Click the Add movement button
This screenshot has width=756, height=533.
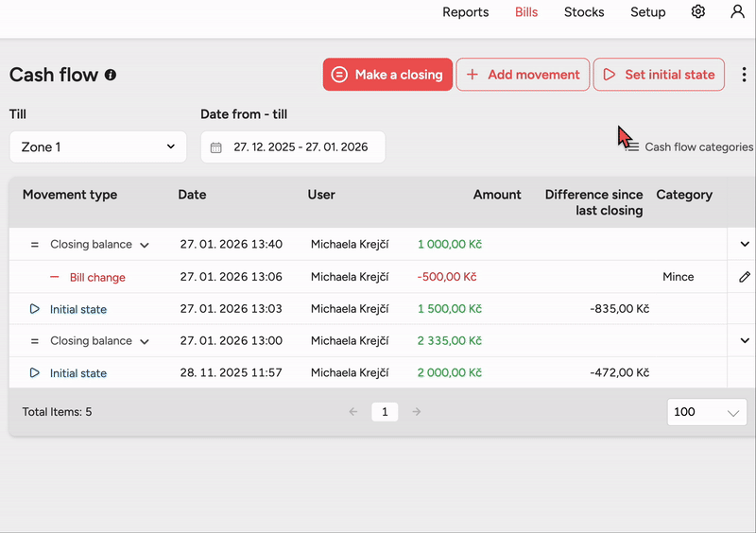tap(523, 75)
